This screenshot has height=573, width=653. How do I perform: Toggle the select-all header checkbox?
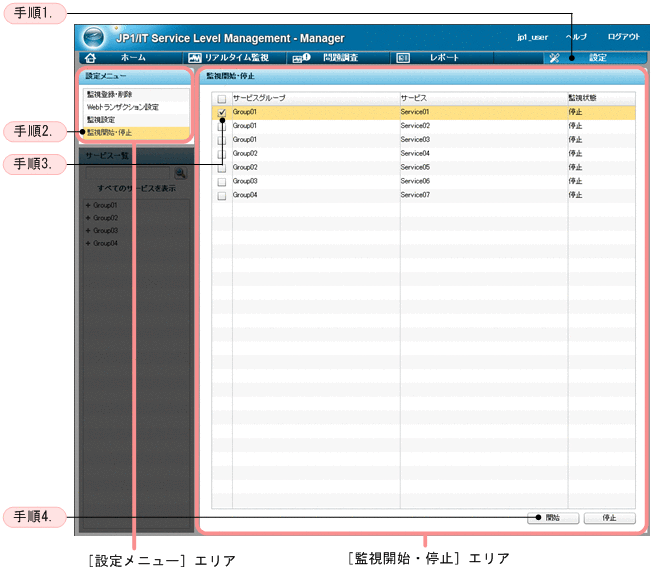(x=221, y=99)
